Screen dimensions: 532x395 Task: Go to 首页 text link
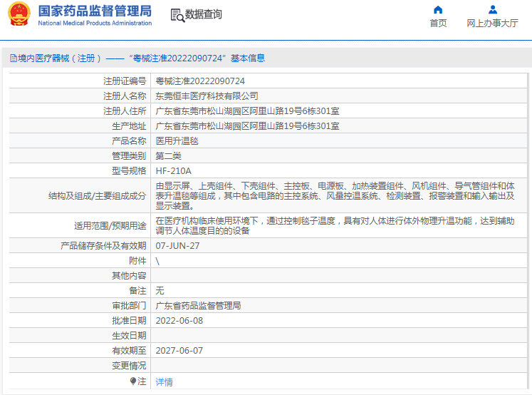[438, 24]
